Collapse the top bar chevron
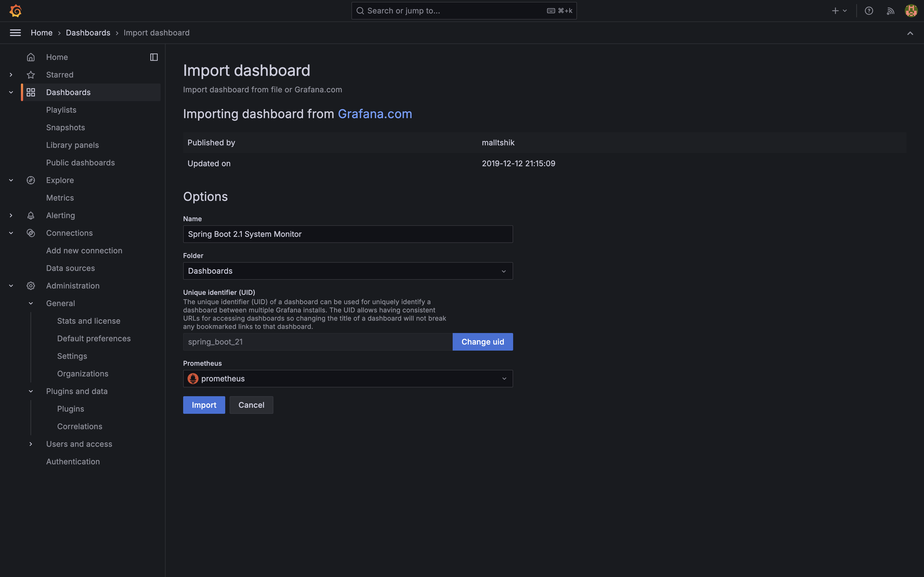This screenshot has width=924, height=577. tap(910, 33)
